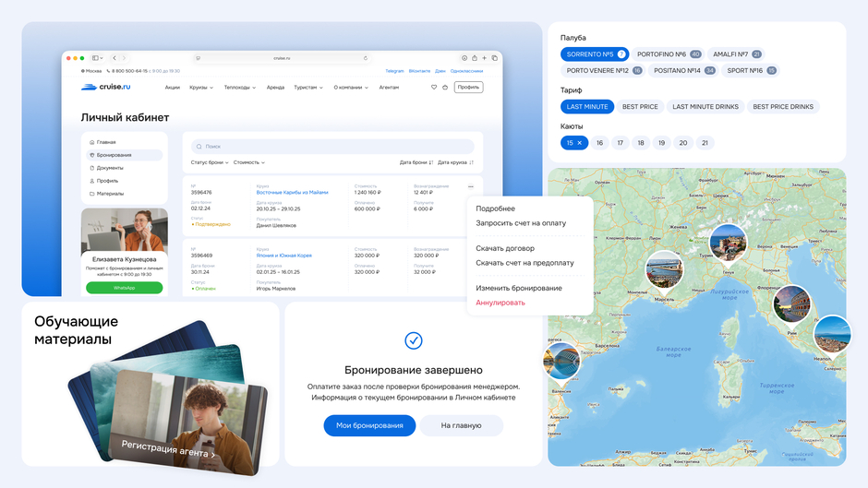Open Safari sidebar toggle icon

(97, 58)
